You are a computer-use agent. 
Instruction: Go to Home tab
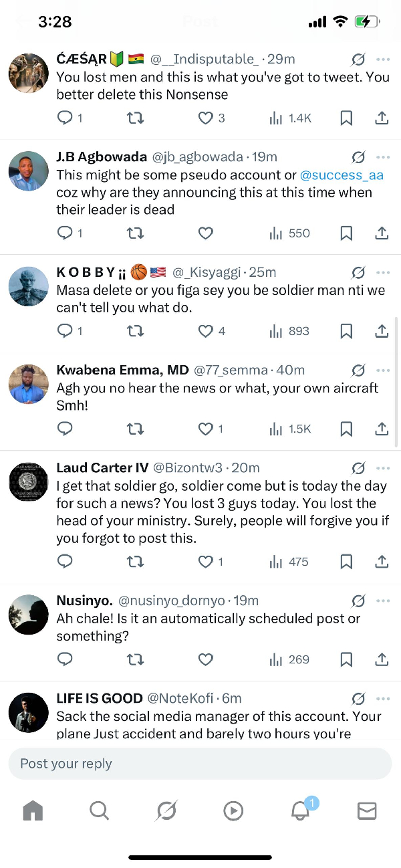click(x=33, y=810)
